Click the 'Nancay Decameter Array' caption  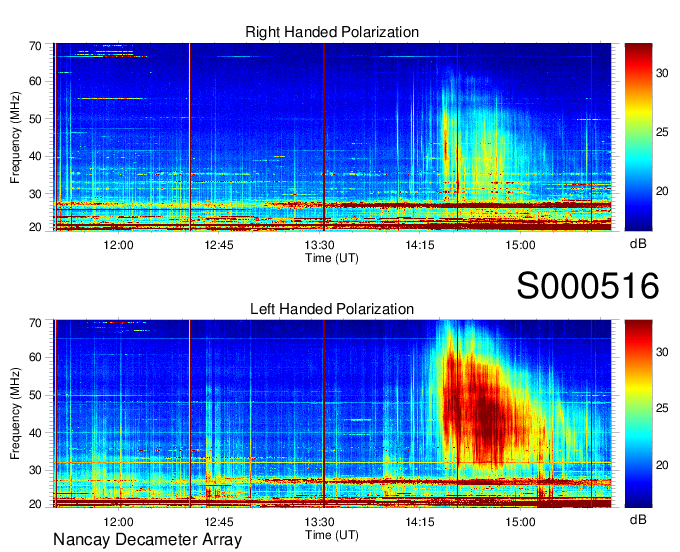point(147,540)
